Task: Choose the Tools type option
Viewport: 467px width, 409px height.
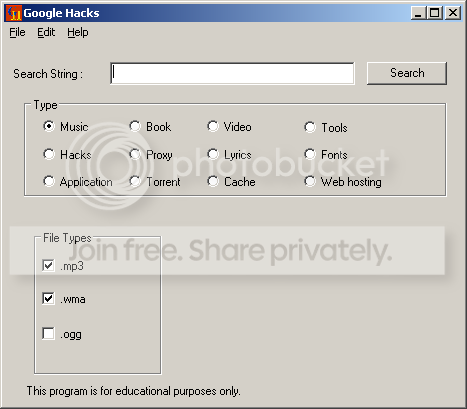Action: pyautogui.click(x=310, y=127)
